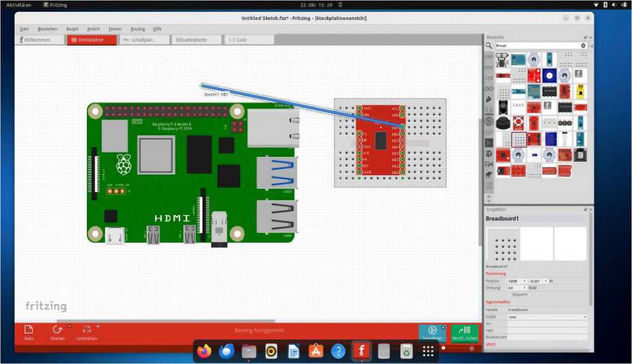The image size is (632, 364).
Task: Show all applications grid
Action: pyautogui.click(x=428, y=352)
